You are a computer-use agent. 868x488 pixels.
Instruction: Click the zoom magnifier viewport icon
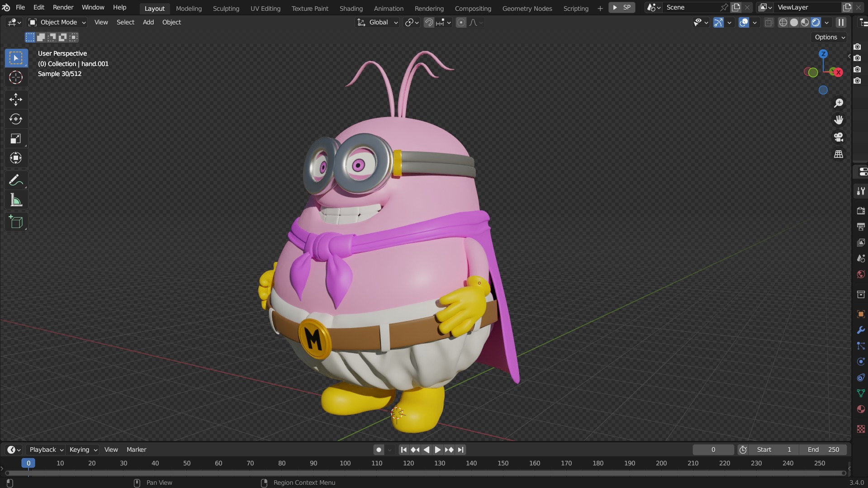click(839, 103)
